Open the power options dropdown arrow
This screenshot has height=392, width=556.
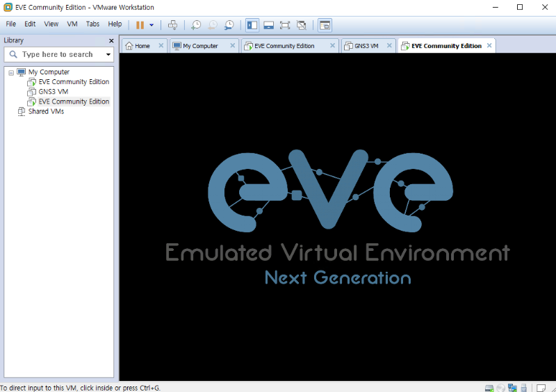[x=152, y=25]
